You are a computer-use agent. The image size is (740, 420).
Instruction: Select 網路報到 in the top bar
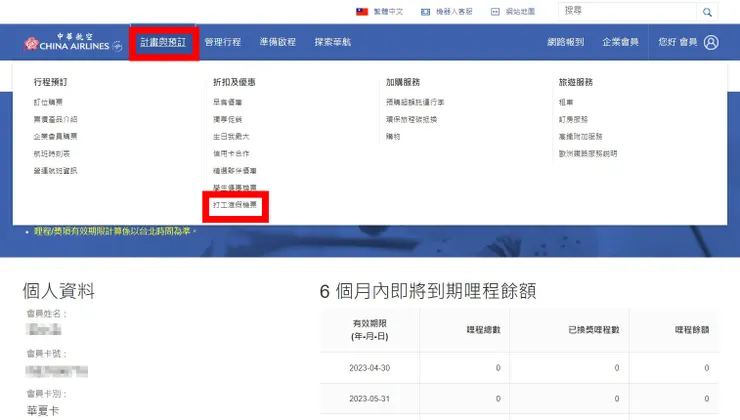[565, 42]
